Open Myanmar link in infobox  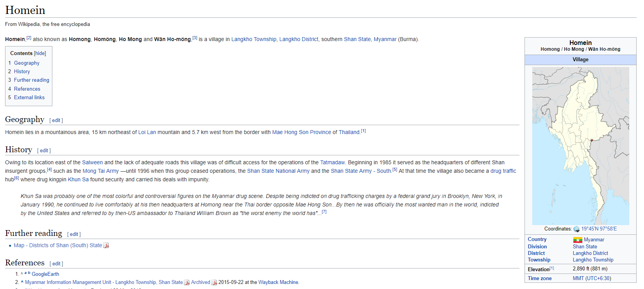point(594,240)
